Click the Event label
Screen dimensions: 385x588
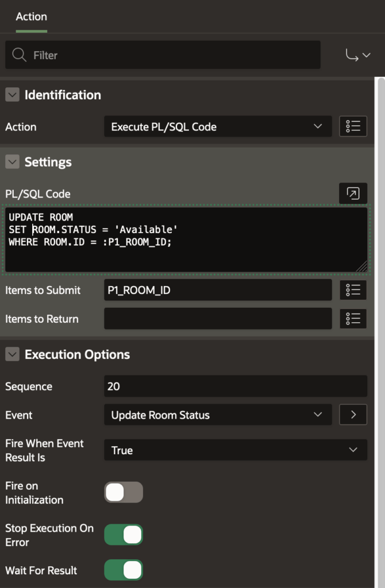(x=19, y=415)
